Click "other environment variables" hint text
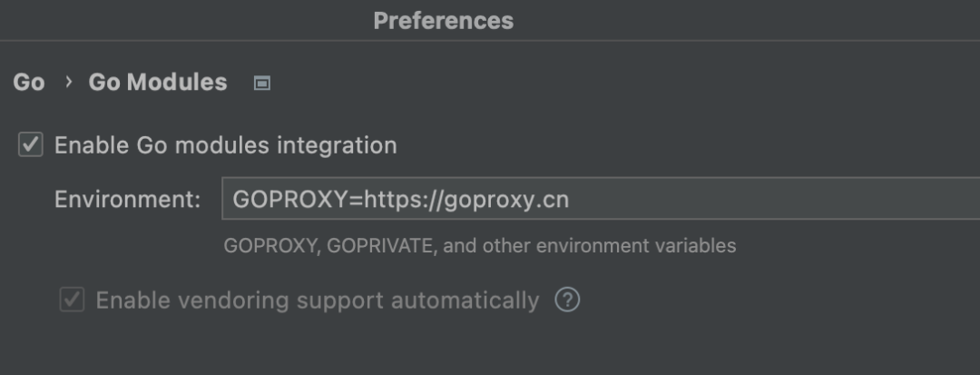Viewport: 980px width, 375px height. pos(637,245)
